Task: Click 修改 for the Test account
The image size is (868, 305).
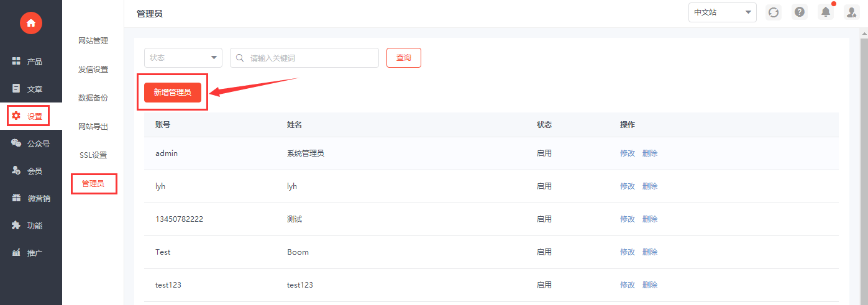Action: (x=628, y=252)
